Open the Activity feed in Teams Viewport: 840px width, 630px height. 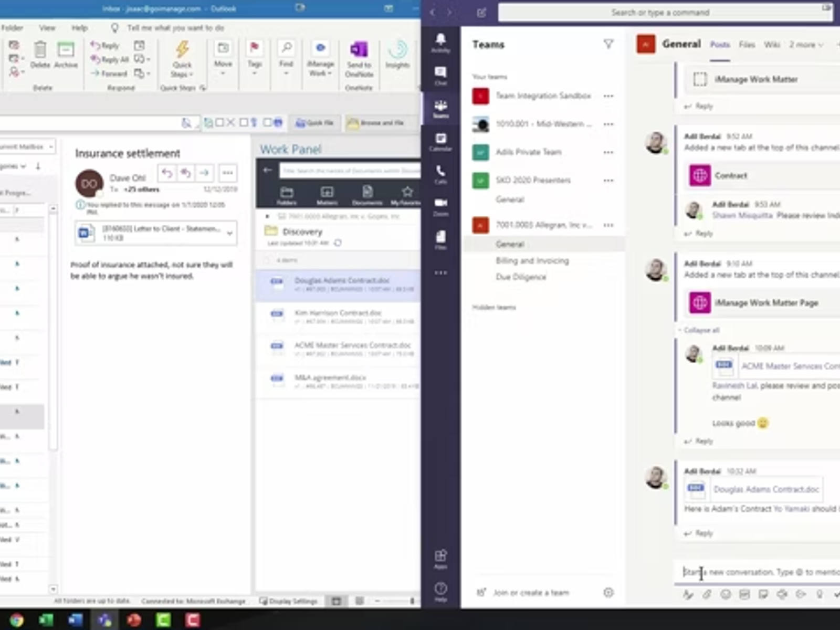tap(441, 39)
